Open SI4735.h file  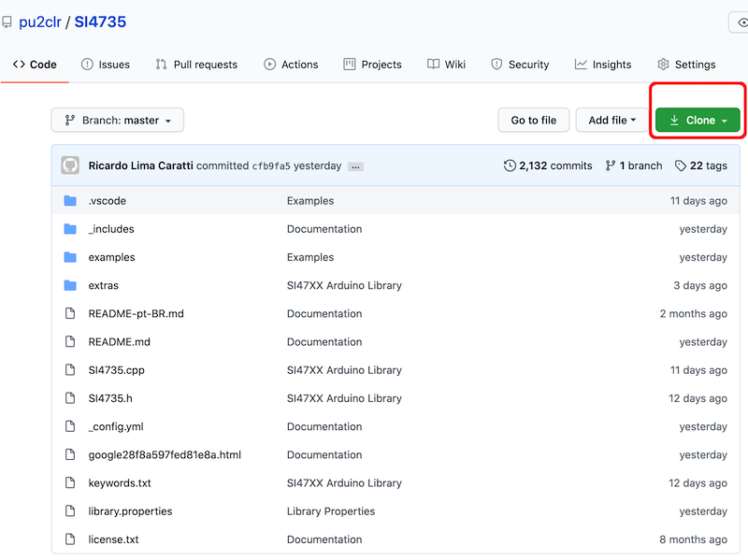coord(110,398)
